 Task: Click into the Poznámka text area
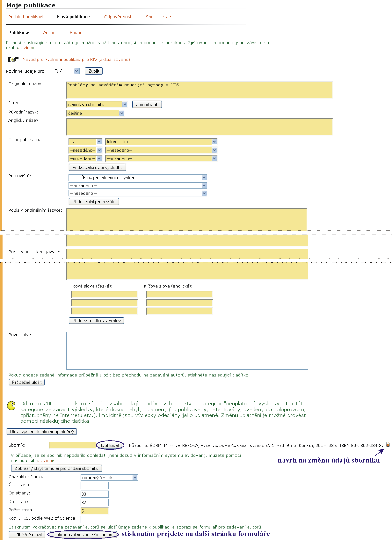pos(187,350)
